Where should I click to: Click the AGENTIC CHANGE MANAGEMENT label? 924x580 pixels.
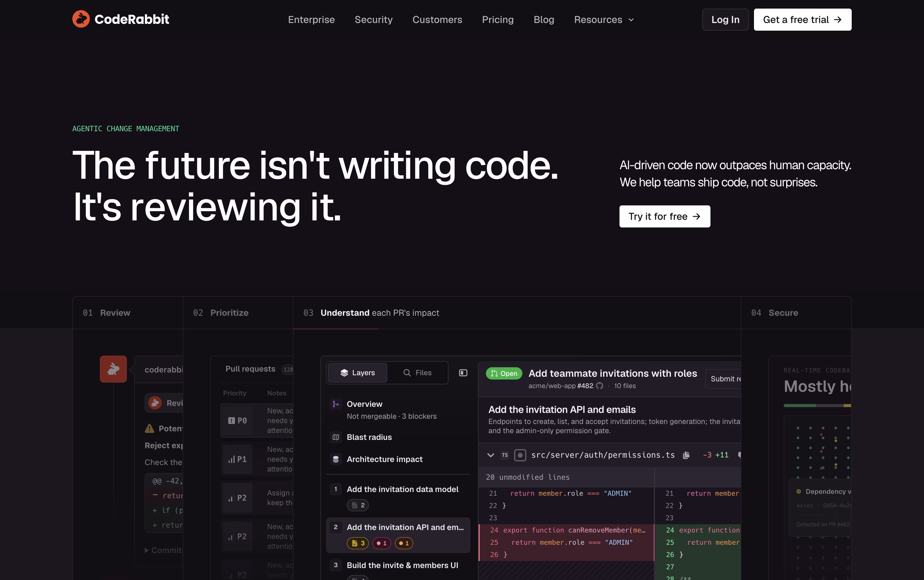tap(126, 129)
